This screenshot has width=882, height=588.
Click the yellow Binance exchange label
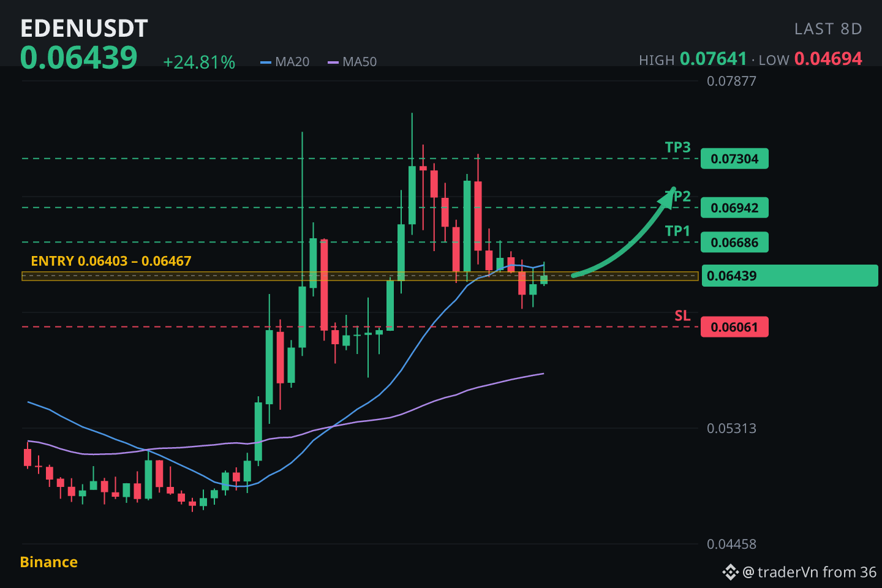(x=49, y=562)
